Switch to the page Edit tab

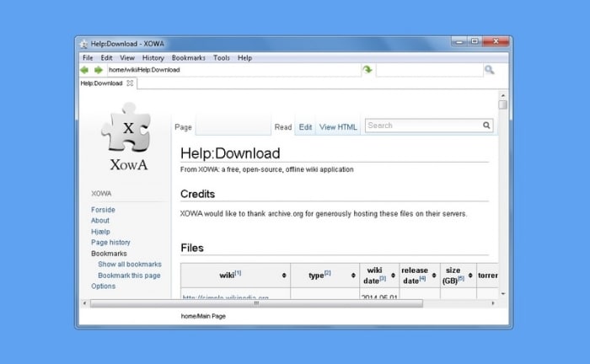pos(305,127)
